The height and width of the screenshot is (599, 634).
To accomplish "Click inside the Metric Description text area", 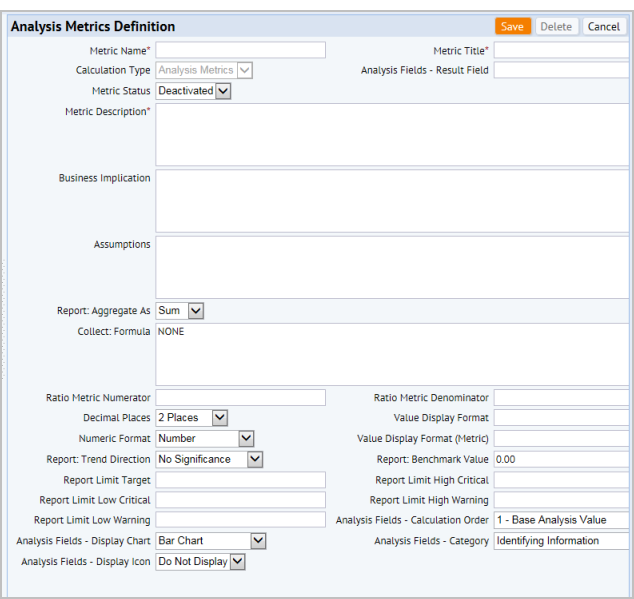I will tap(392, 134).
